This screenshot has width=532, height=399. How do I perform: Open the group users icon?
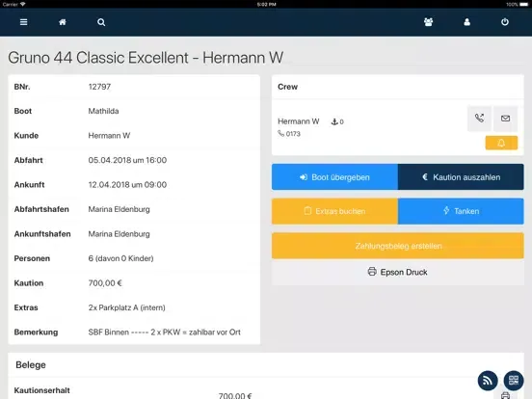click(x=429, y=22)
